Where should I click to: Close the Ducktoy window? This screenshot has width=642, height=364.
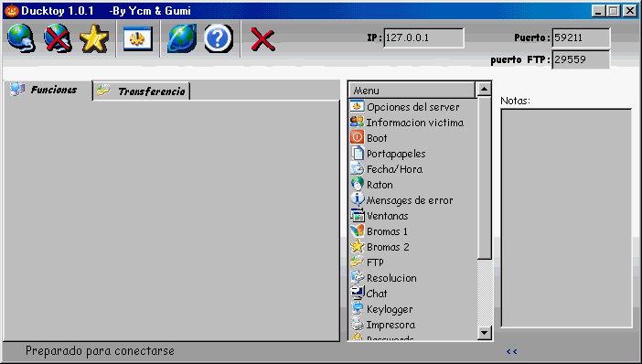630,11
